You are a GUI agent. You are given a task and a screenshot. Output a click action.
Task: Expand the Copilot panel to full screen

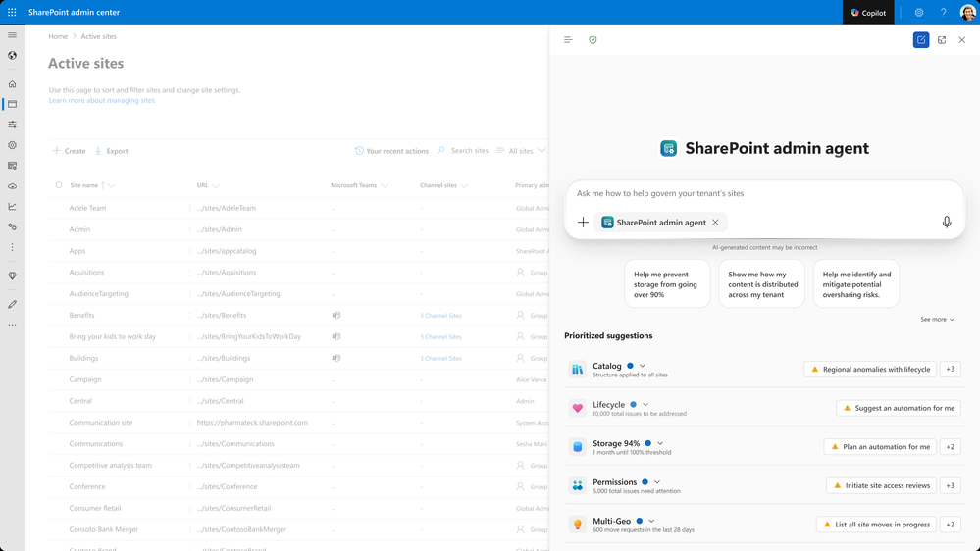coord(942,40)
